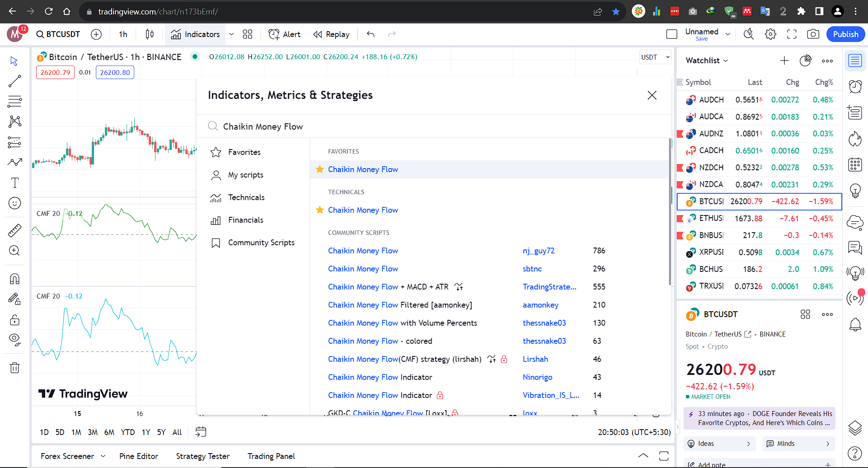Open the Alerts panel clock icon
This screenshot has width=868, height=468.
(x=855, y=86)
